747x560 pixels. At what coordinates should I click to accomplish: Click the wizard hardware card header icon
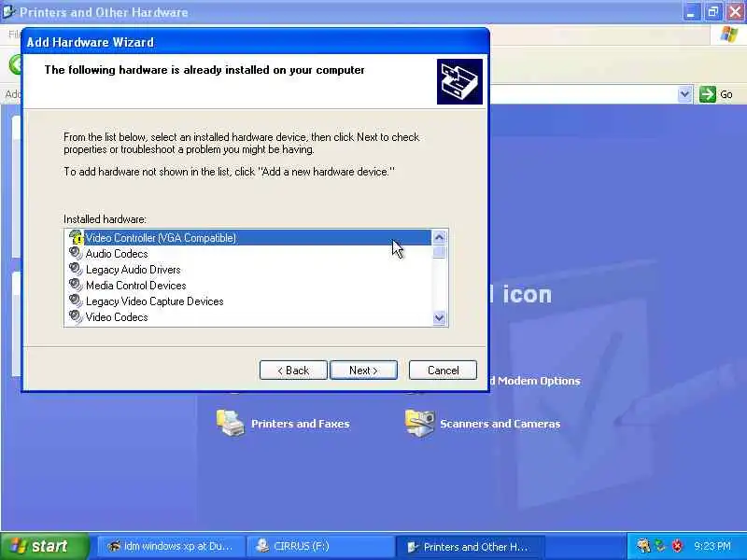pos(459,81)
